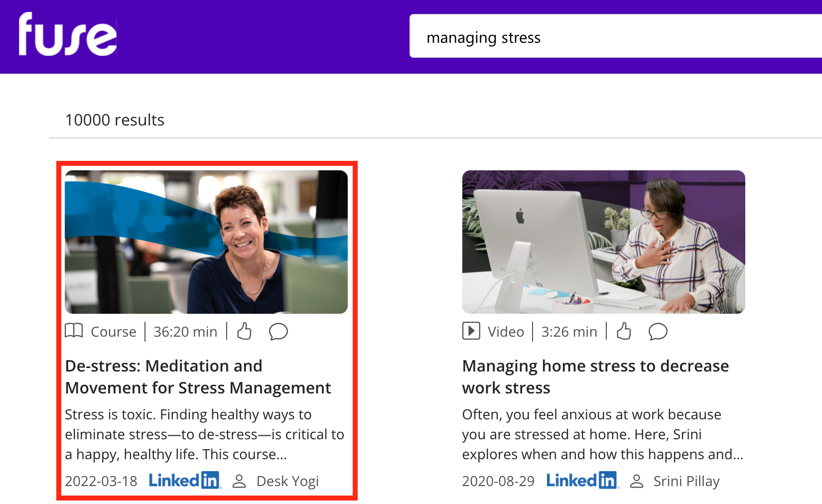Click the Video play icon
Image resolution: width=822 pixels, height=504 pixels.
tap(471, 331)
